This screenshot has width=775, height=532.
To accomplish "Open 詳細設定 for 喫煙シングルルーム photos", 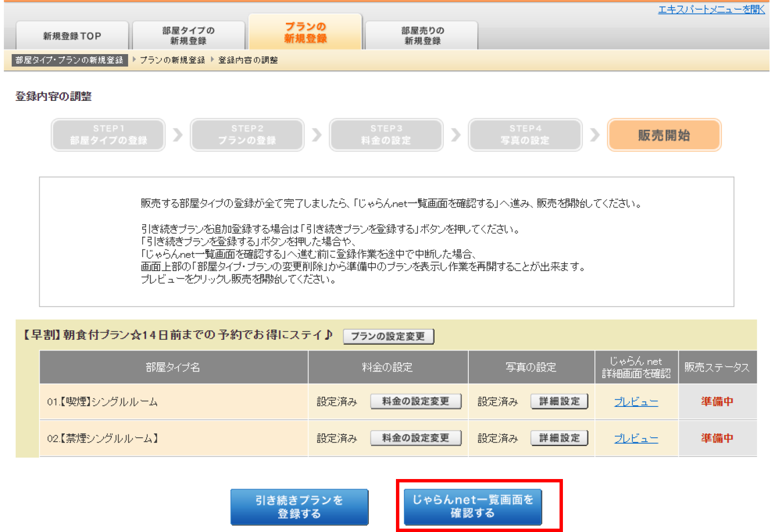I will pyautogui.click(x=559, y=401).
